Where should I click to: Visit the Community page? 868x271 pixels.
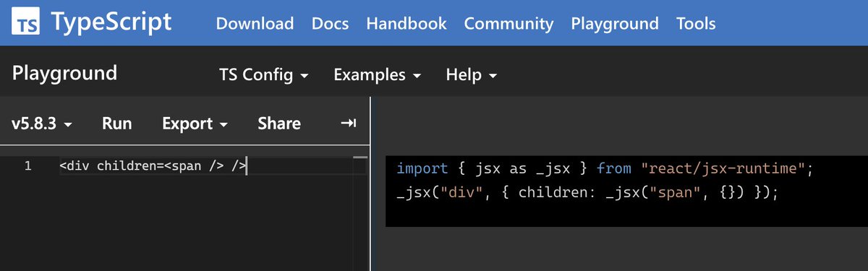(x=509, y=23)
